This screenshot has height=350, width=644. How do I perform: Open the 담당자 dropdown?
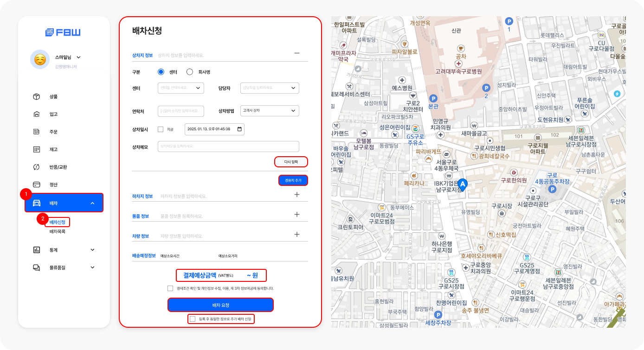tap(270, 88)
